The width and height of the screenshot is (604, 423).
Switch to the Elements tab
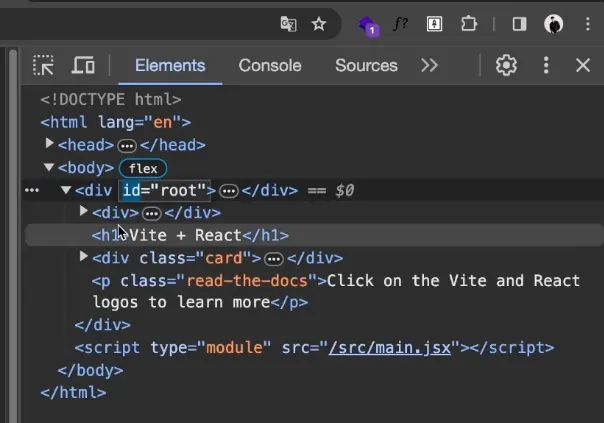pos(170,65)
